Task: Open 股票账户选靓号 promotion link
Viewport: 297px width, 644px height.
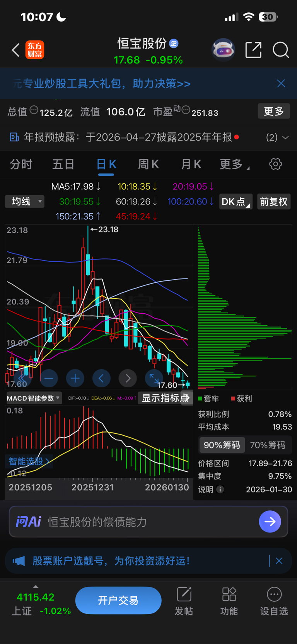Action: 111,561
